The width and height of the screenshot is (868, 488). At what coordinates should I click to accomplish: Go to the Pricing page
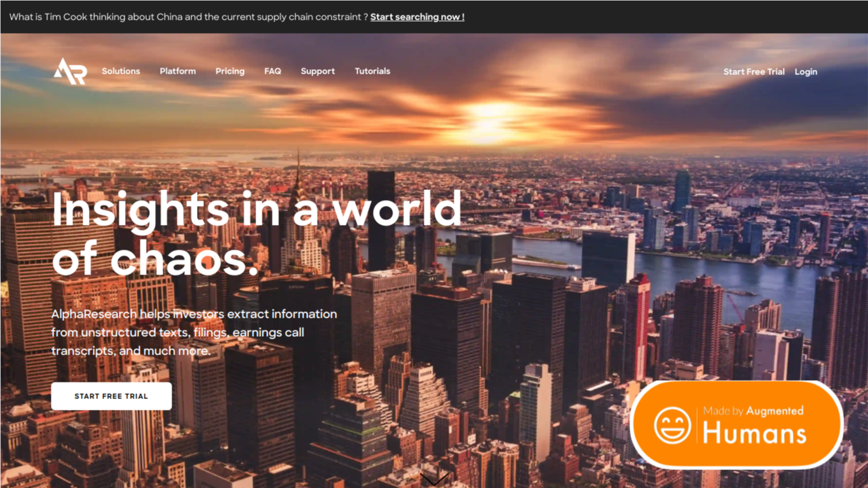pyautogui.click(x=230, y=71)
